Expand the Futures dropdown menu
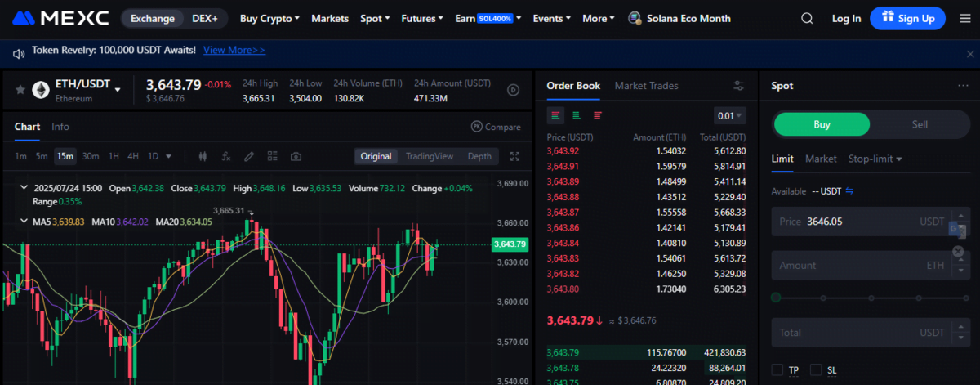The width and height of the screenshot is (980, 385). coord(423,18)
